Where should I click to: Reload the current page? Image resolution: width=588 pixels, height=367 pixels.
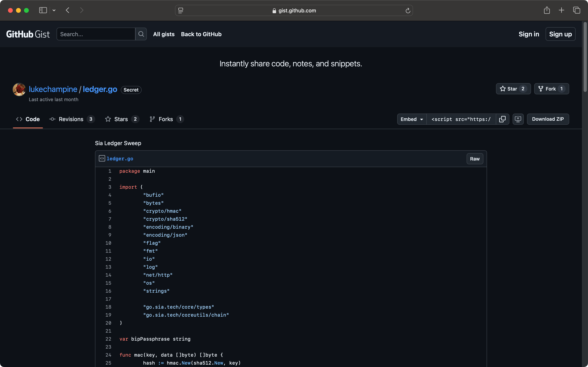(408, 10)
